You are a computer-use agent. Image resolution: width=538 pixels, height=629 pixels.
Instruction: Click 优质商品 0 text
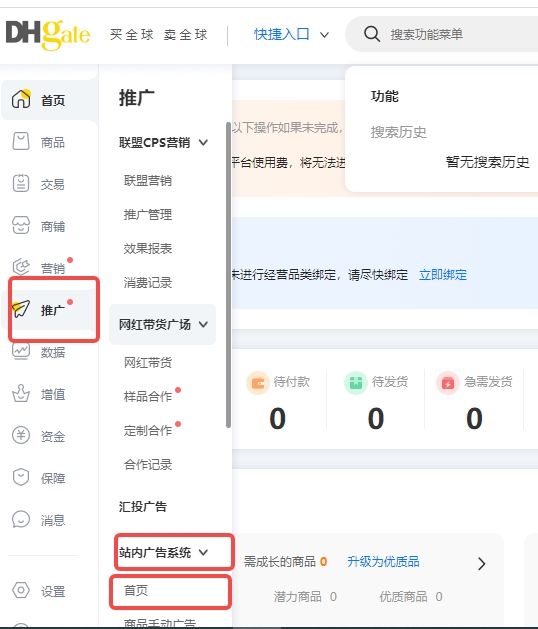pyautogui.click(x=411, y=597)
